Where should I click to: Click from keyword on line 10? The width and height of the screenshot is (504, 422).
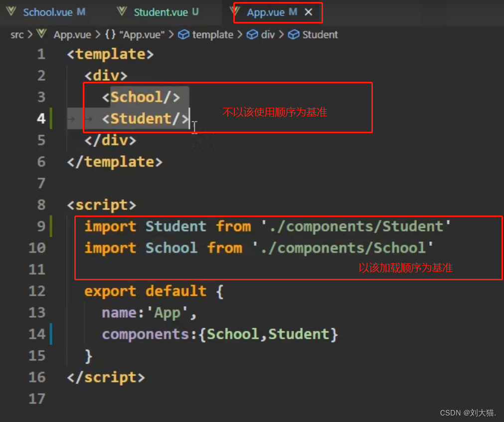tap(225, 248)
